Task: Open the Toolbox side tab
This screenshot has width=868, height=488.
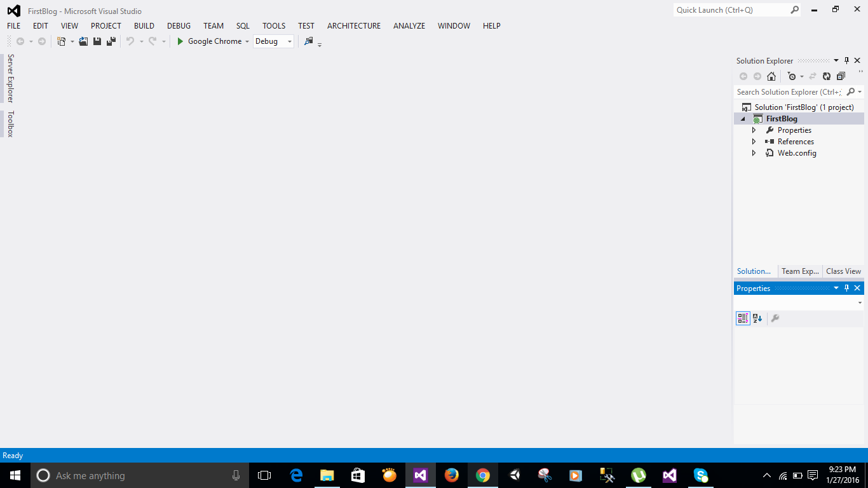Action: coord(10,124)
